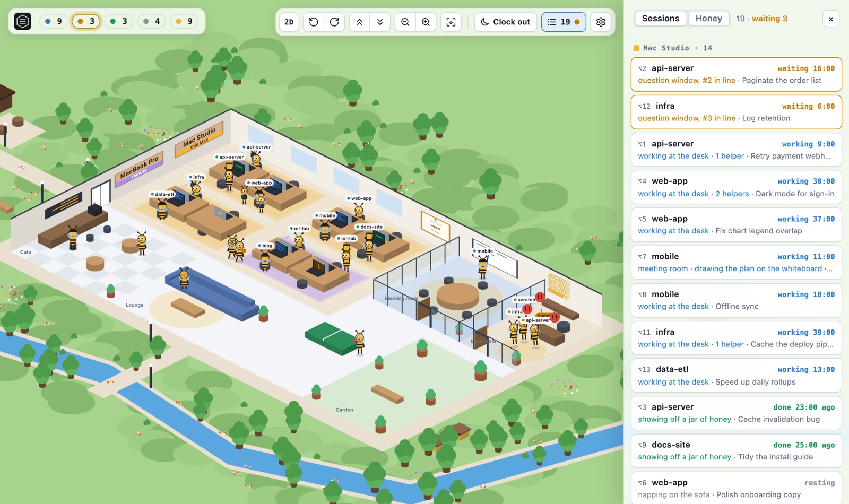Select the bee napping on the blue sofa
The height and width of the screenshot is (504, 849).
point(184,277)
